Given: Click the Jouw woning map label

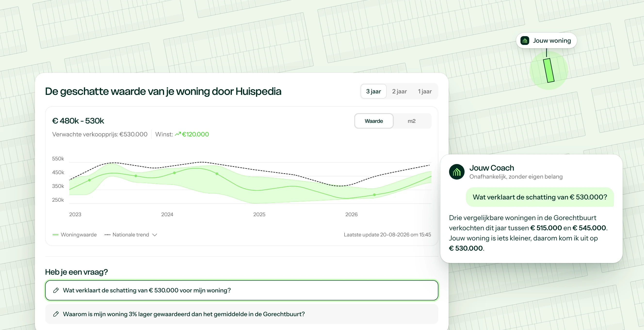Looking at the screenshot, I should point(547,41).
